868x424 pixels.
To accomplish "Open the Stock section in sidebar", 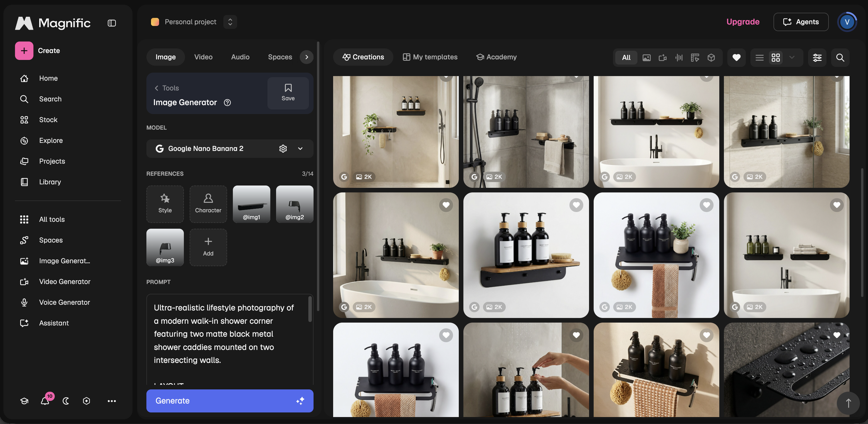I will point(39,120).
